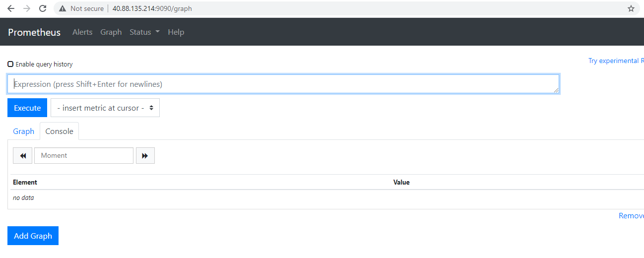Step the moment forward with the fast-forward button

click(145, 155)
